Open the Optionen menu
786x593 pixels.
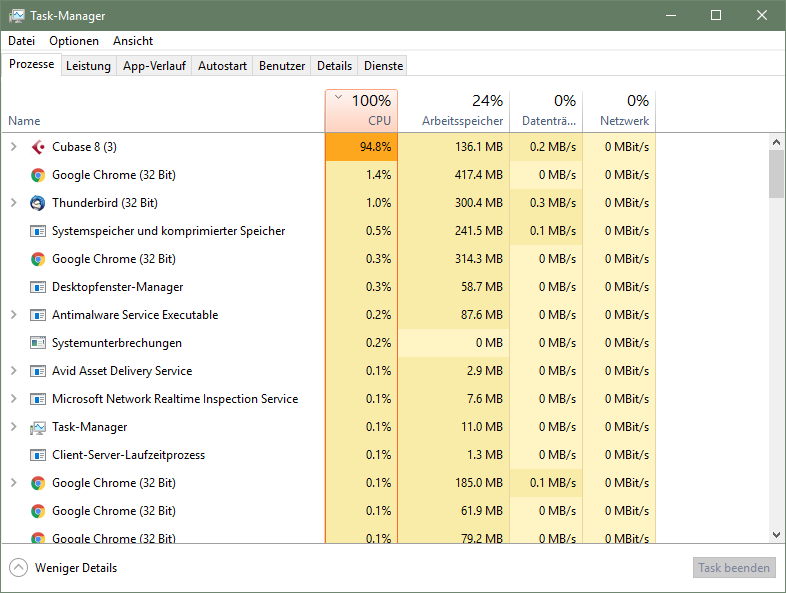pos(74,41)
